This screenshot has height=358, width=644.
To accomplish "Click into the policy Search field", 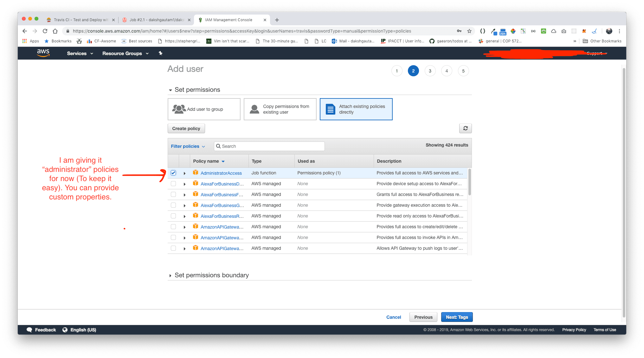I will tap(269, 146).
